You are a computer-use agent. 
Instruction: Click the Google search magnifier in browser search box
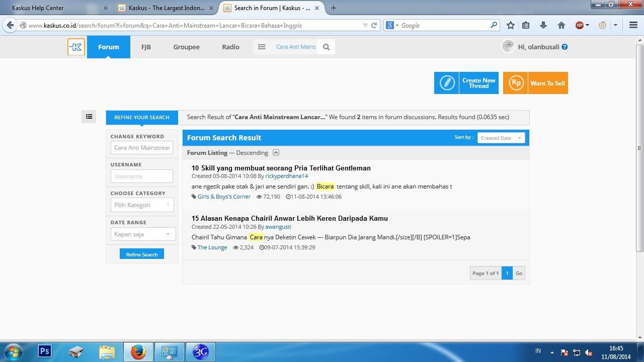click(x=494, y=25)
